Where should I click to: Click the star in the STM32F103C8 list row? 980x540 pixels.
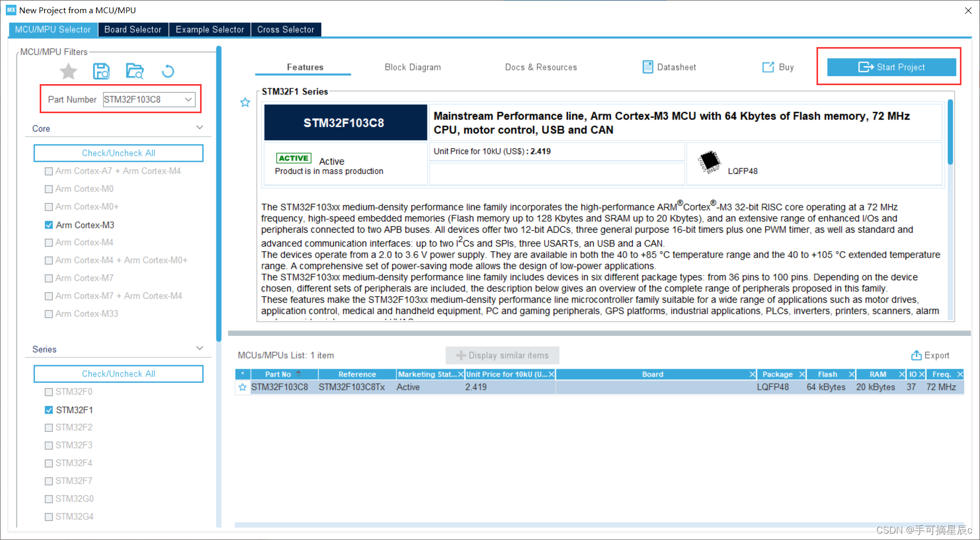tap(242, 387)
